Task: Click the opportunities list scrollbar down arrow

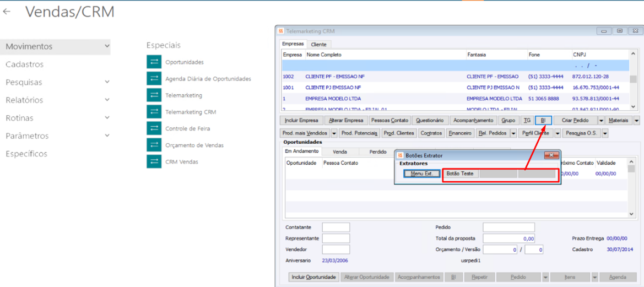Action: click(632, 214)
